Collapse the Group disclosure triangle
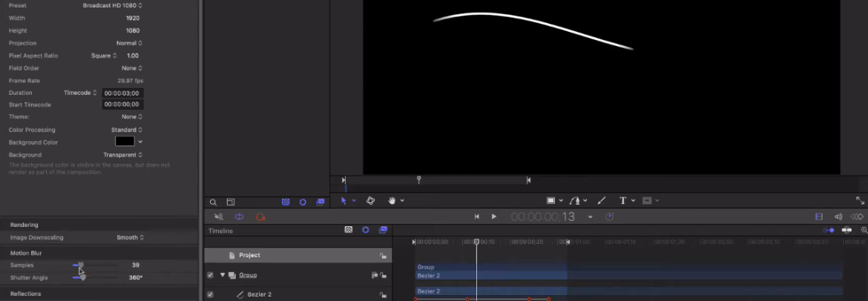868x301 pixels. (x=223, y=275)
